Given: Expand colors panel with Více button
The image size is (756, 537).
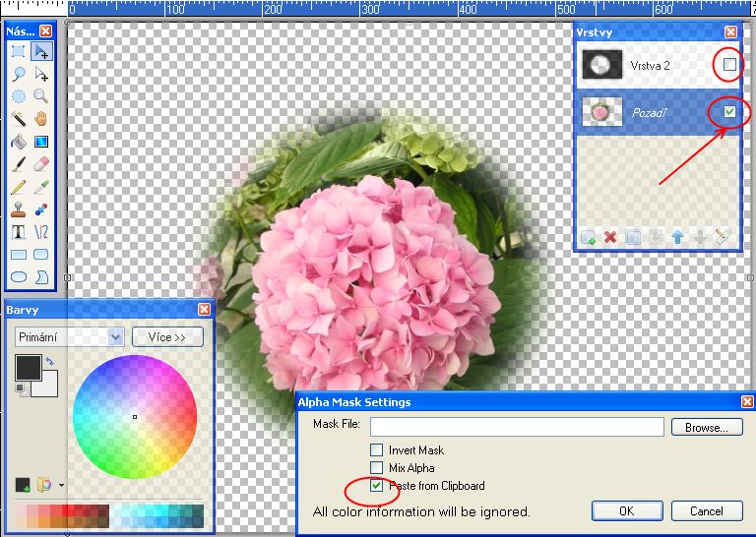Looking at the screenshot, I should [167, 337].
